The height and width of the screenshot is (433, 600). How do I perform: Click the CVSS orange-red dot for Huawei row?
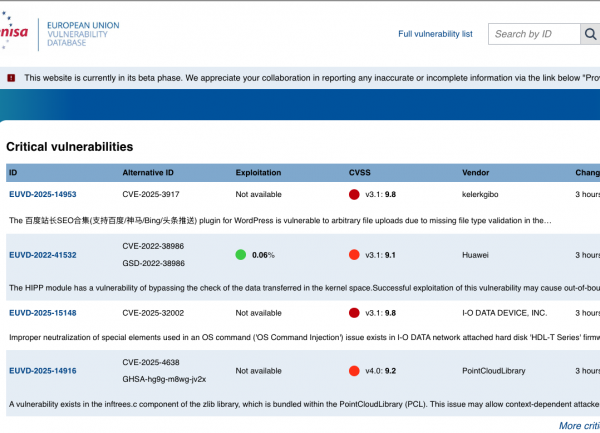tap(354, 255)
